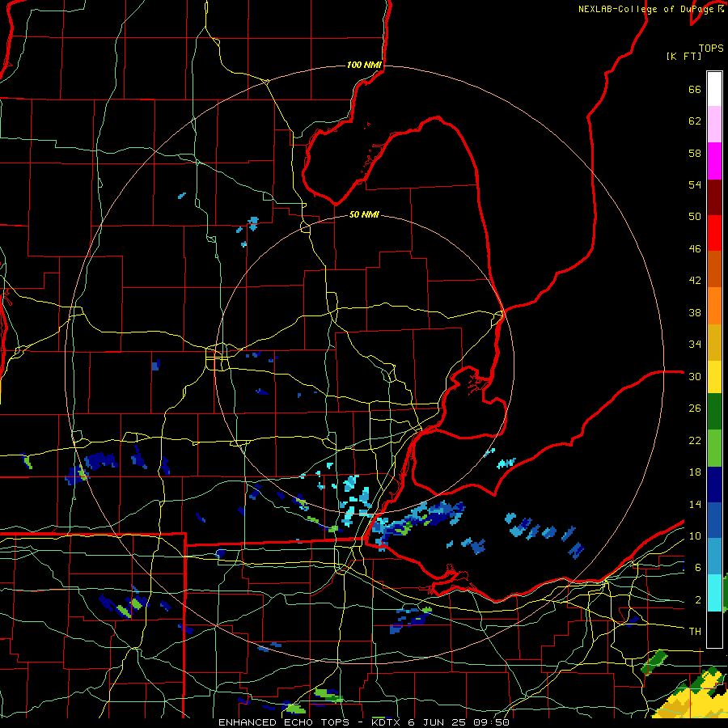Click the orange 38 kft legend swatch
The width and height of the screenshot is (728, 728).
coord(714,306)
